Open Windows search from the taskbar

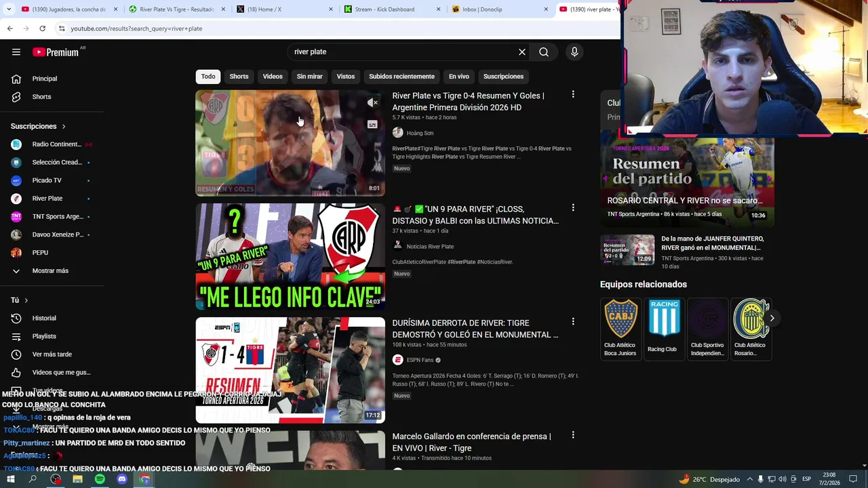click(x=33, y=479)
